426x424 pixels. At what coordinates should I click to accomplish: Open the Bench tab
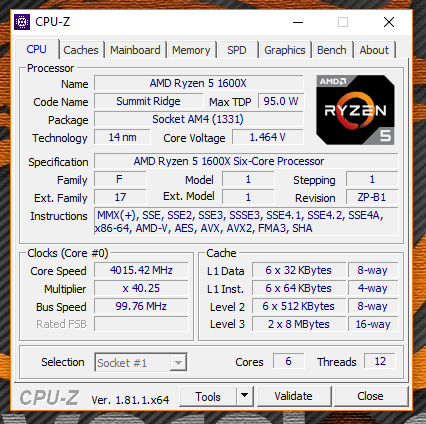[332, 50]
